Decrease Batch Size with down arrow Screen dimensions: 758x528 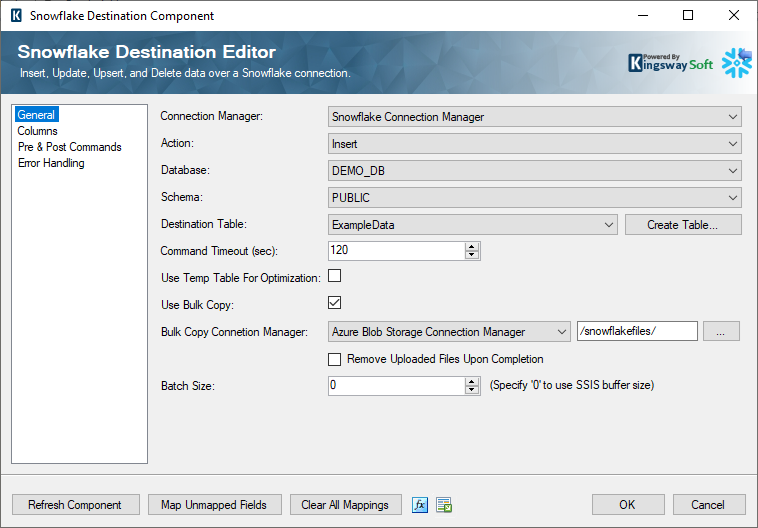click(472, 390)
